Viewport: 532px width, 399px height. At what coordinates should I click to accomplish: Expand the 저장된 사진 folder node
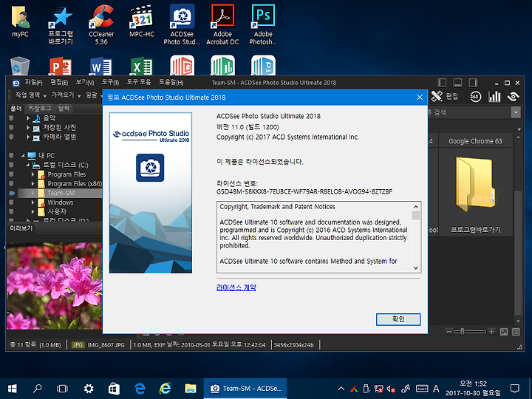click(x=28, y=128)
